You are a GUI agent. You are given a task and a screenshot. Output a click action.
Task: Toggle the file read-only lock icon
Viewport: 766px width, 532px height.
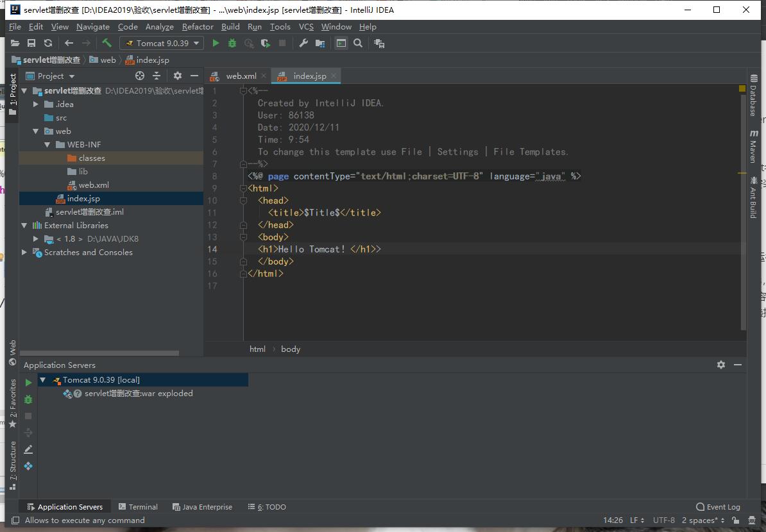[735, 520]
